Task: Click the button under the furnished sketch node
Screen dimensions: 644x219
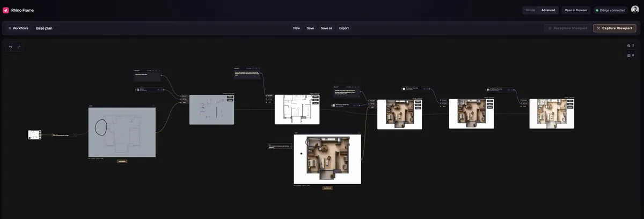Action: [327, 188]
